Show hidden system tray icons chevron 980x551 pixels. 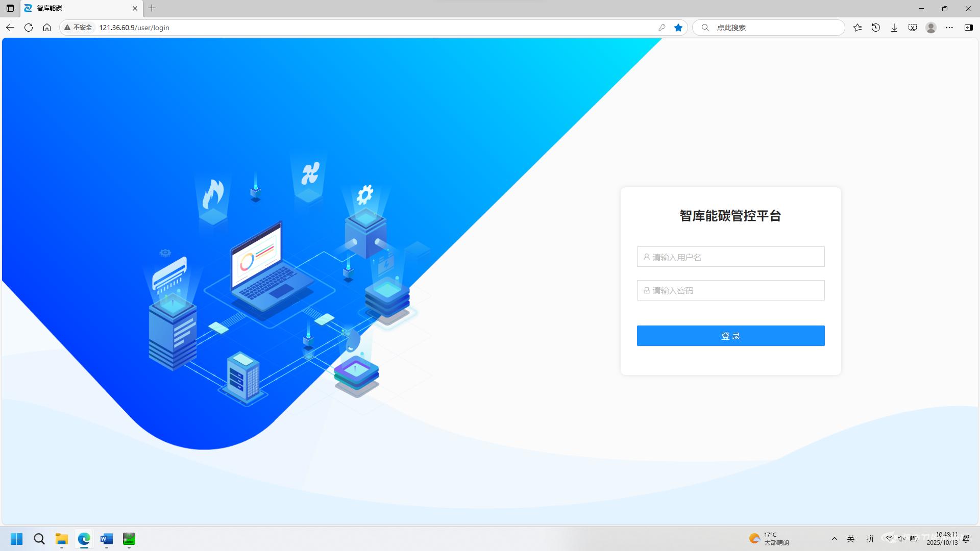click(835, 539)
